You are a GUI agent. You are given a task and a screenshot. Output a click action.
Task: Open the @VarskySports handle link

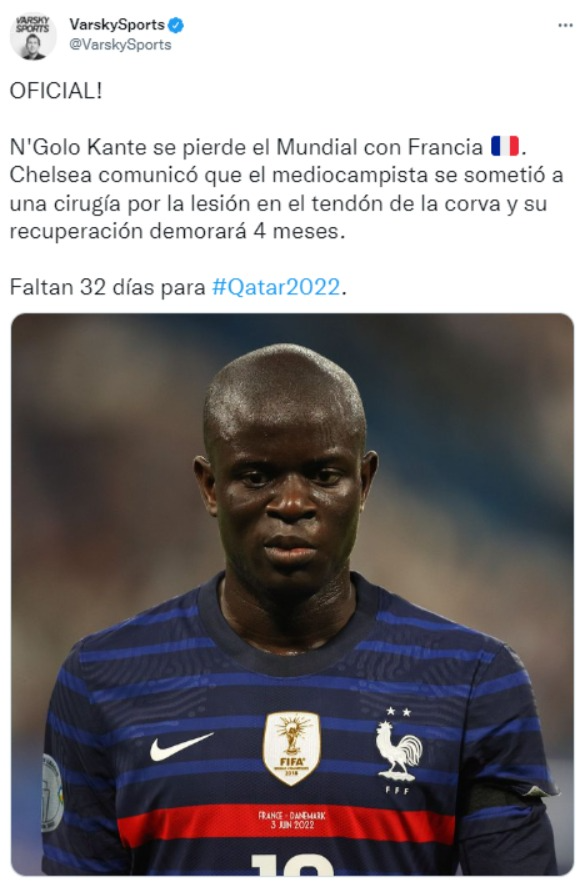[x=120, y=45]
